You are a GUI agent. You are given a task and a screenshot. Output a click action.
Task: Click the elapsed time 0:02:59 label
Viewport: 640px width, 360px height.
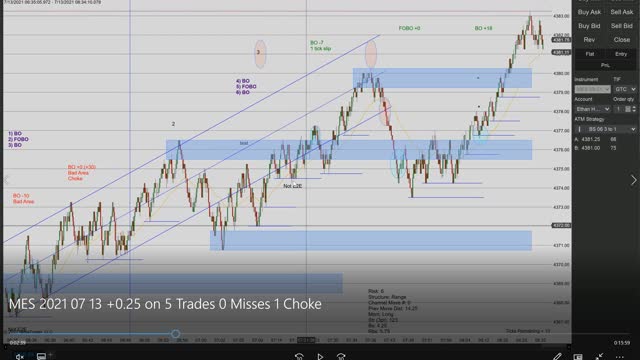point(18,343)
